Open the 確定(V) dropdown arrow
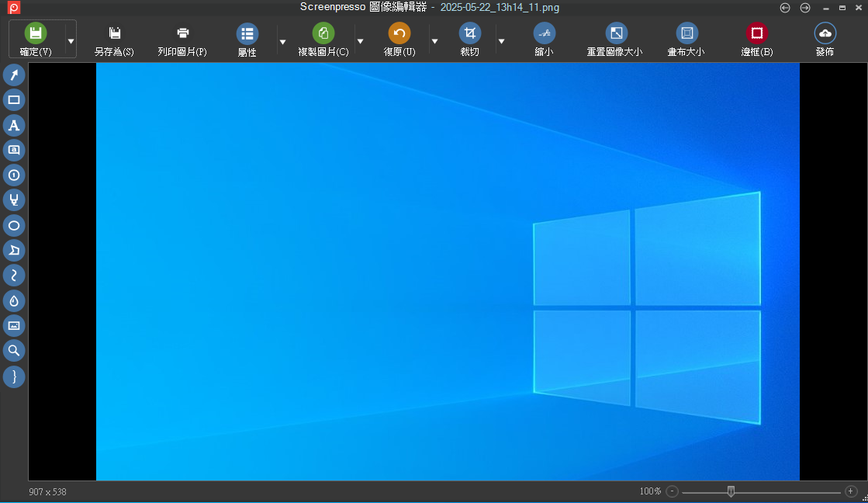The image size is (868, 503). click(71, 42)
